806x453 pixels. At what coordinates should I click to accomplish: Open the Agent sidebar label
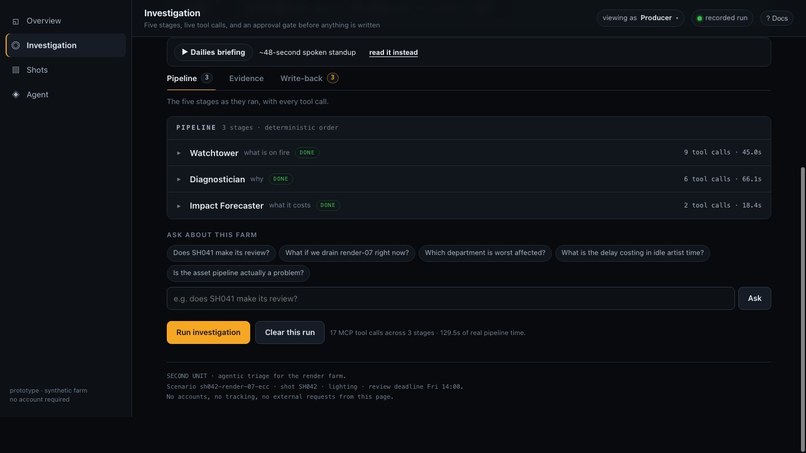point(38,95)
